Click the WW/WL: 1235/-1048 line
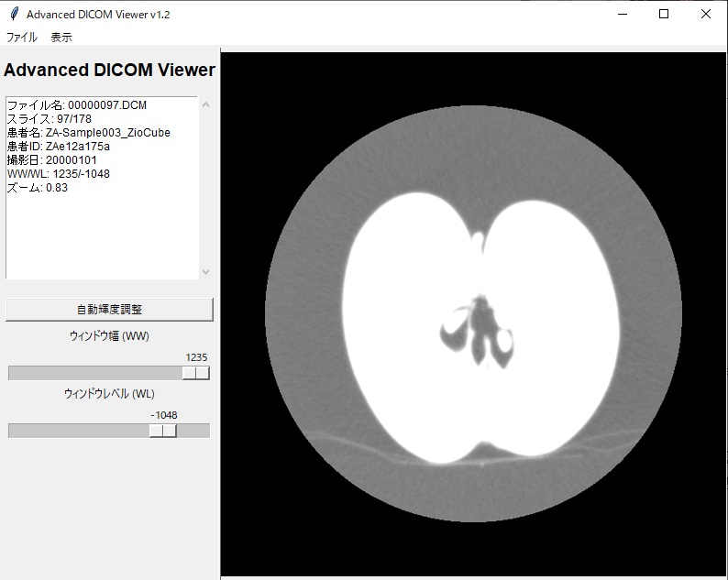Viewport: 728px width, 580px height. click(59, 174)
